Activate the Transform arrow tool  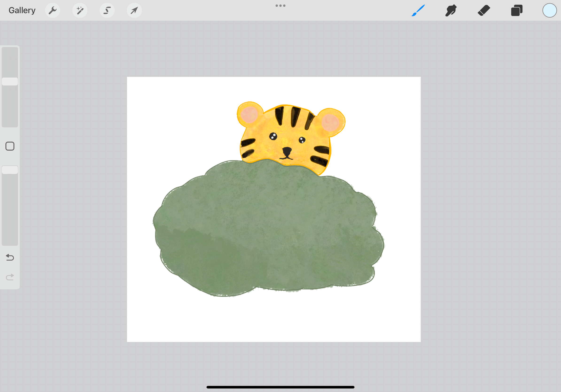coord(134,10)
